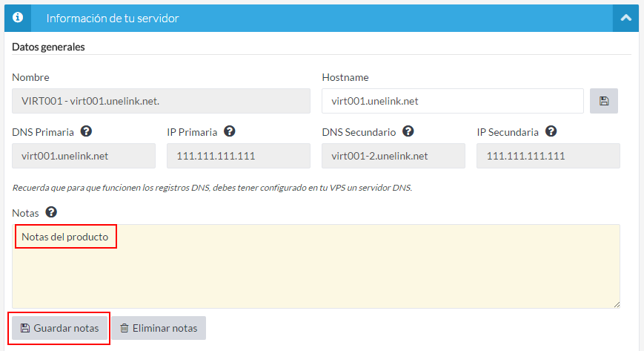Click the Notas textarea resize handle

[616, 304]
